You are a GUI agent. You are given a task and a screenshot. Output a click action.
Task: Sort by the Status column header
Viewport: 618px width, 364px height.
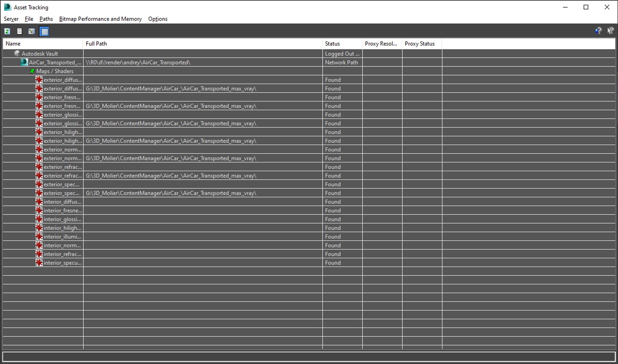coord(342,43)
